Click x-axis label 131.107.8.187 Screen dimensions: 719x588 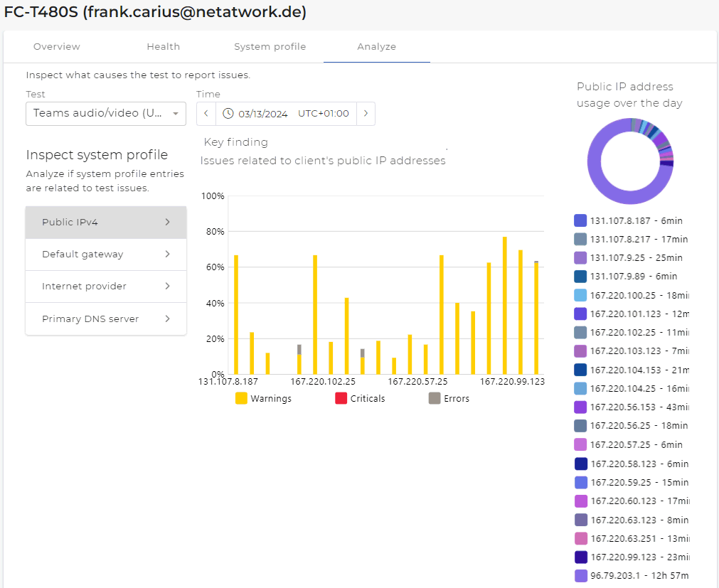228,381
